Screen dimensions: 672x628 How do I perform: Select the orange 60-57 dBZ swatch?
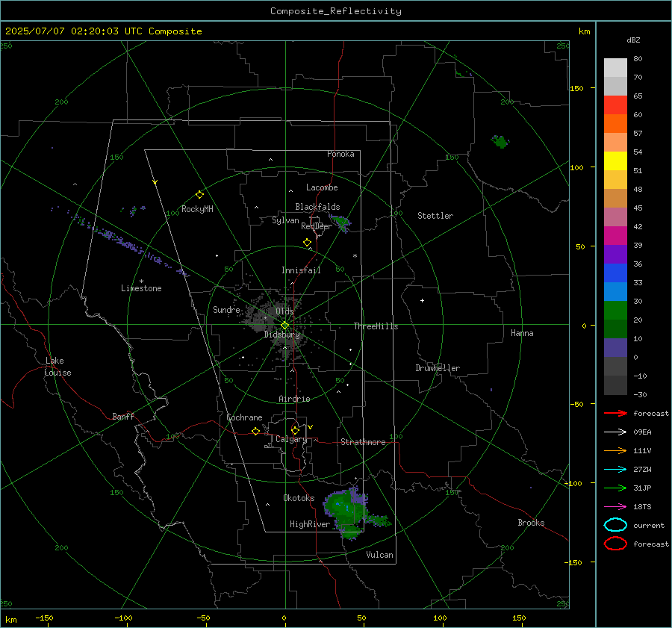(615, 123)
